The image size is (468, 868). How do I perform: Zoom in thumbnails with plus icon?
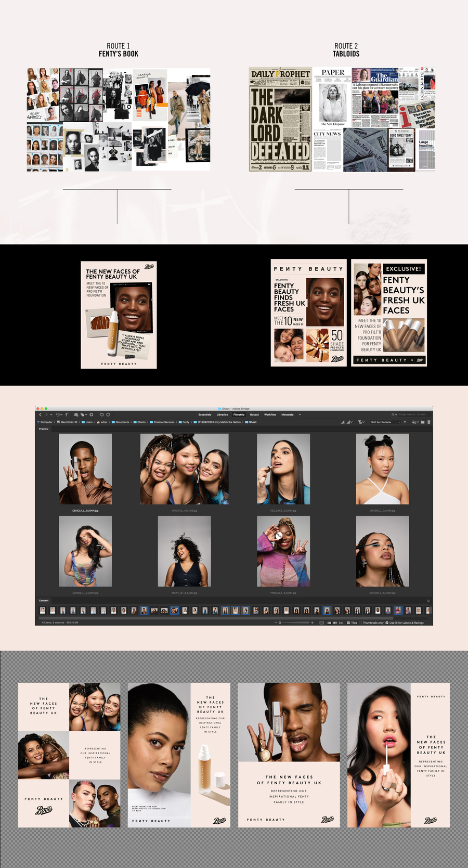312,623
